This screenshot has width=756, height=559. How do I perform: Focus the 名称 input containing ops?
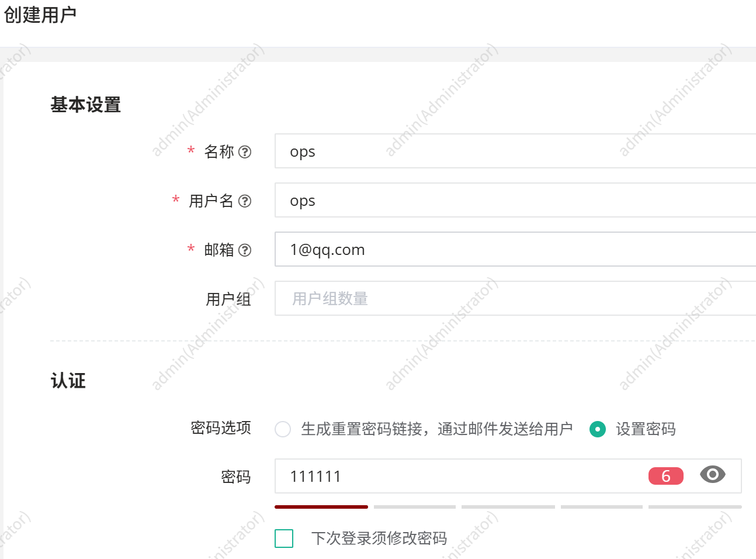tap(515, 151)
